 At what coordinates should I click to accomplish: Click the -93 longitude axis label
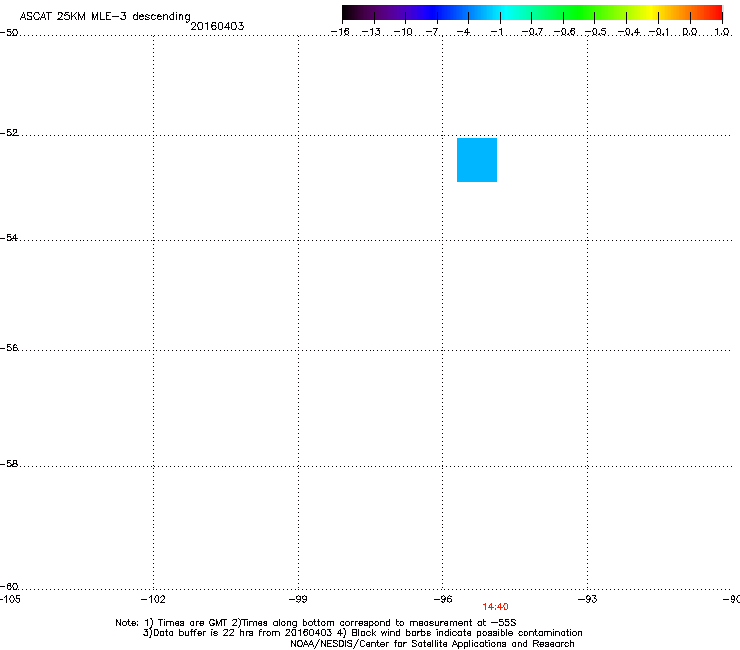pos(587,599)
